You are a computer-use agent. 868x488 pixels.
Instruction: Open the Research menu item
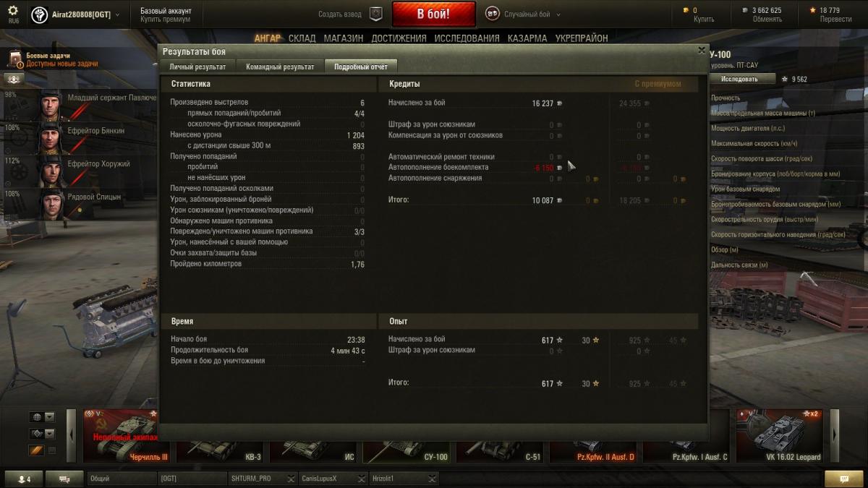[x=467, y=38]
